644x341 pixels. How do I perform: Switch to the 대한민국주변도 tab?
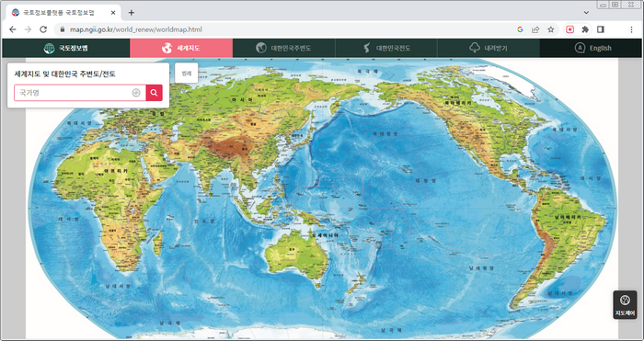click(x=283, y=48)
